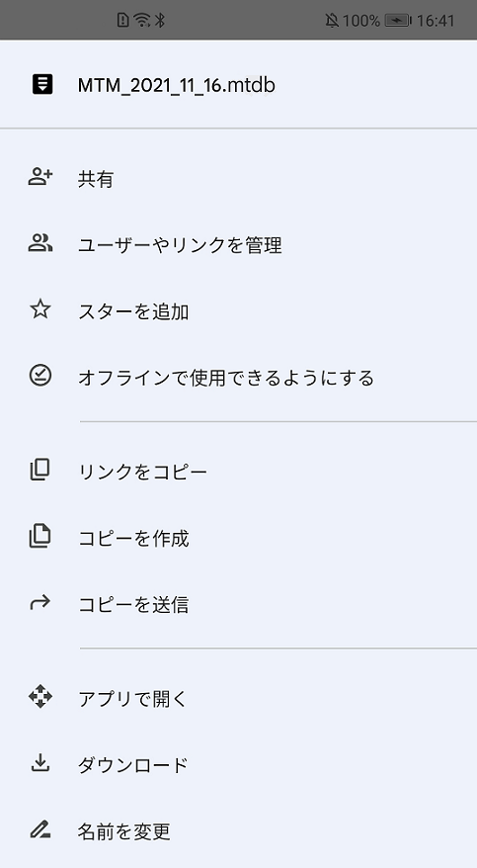477x868 pixels.
Task: Select 共有 menu entry
Action: 238,178
